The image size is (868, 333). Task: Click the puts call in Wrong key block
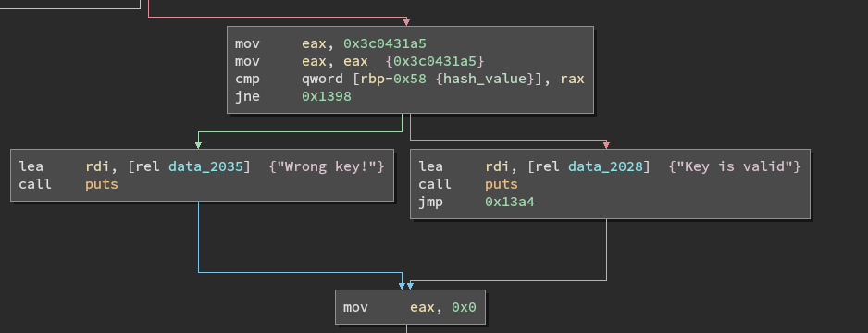[x=102, y=184]
